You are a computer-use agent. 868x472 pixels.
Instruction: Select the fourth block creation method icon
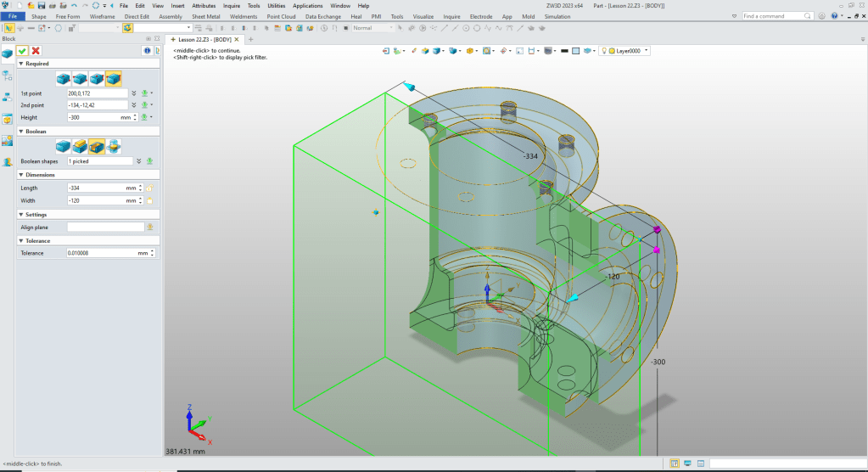click(114, 78)
